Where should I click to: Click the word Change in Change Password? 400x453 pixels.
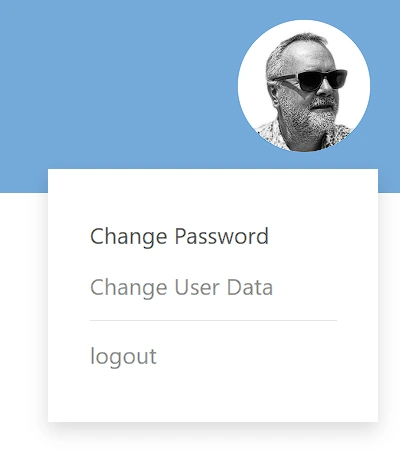click(x=129, y=237)
